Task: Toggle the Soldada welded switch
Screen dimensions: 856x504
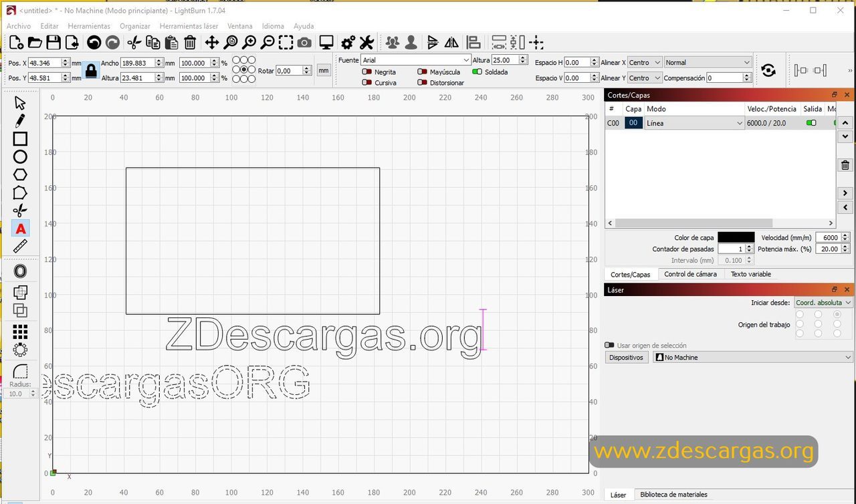Action: click(x=477, y=72)
